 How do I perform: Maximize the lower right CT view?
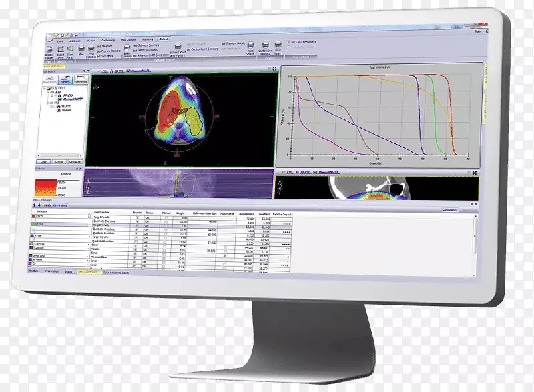click(475, 173)
